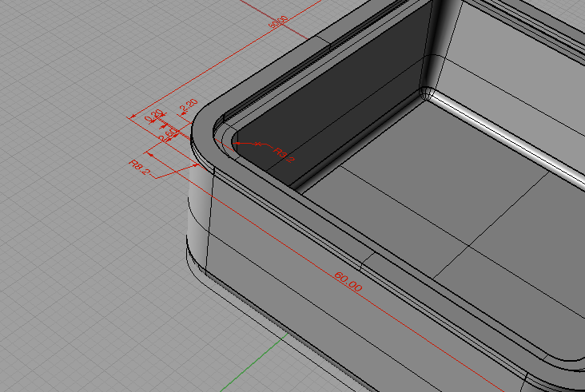Click the 0.20 dimension text
This screenshot has width=585, height=392.
pos(153,116)
